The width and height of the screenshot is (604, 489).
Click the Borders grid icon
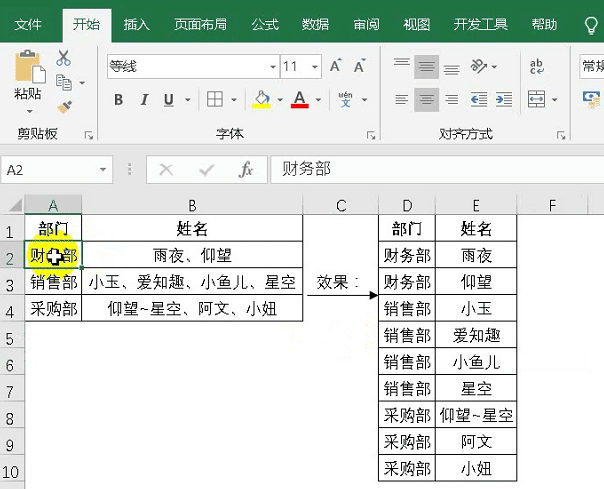[x=214, y=100]
